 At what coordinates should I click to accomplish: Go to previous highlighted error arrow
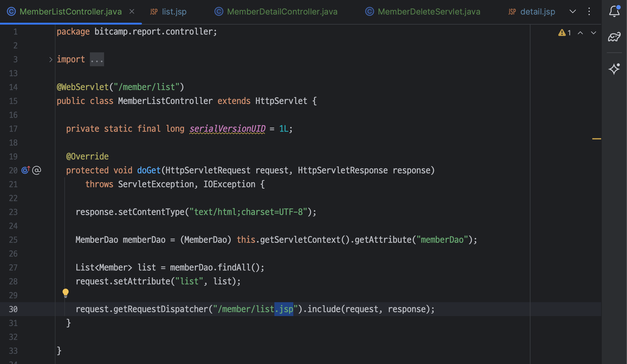tap(580, 33)
